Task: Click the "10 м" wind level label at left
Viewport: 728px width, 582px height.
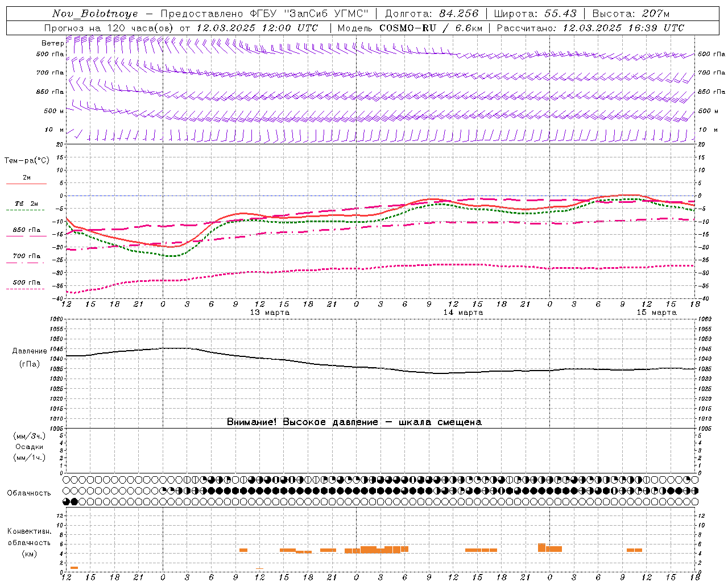Action: (x=54, y=130)
